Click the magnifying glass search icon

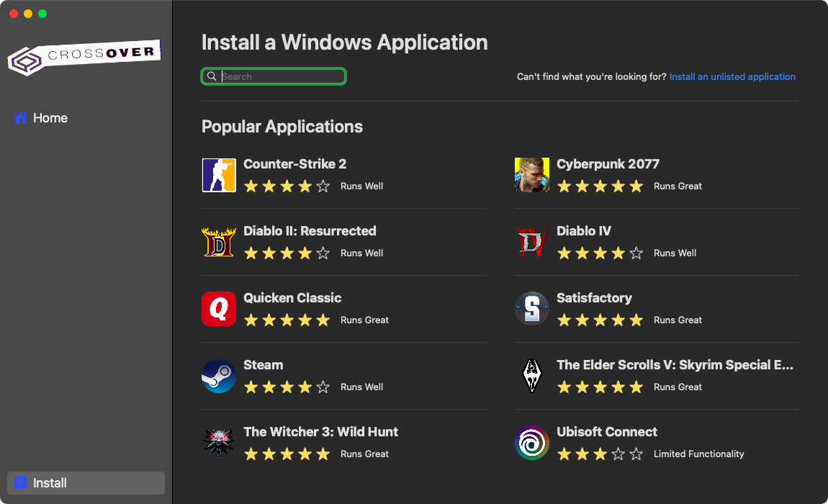[212, 76]
